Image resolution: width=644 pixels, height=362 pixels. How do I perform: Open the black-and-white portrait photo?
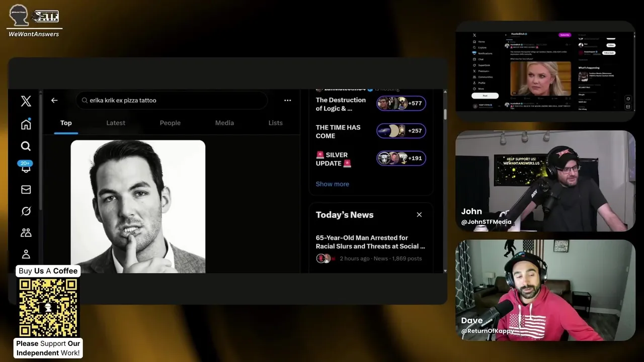click(x=138, y=207)
